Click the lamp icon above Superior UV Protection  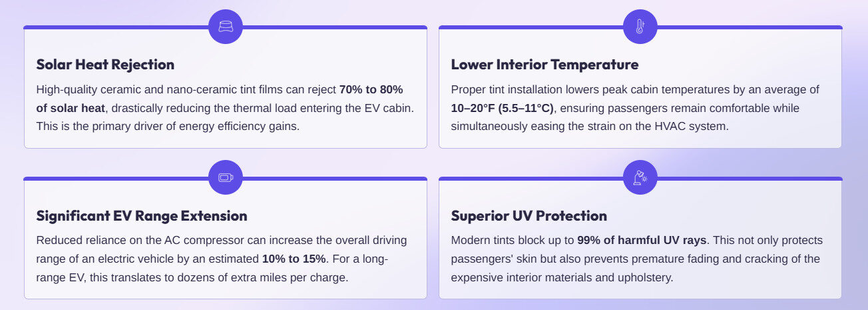click(x=640, y=178)
